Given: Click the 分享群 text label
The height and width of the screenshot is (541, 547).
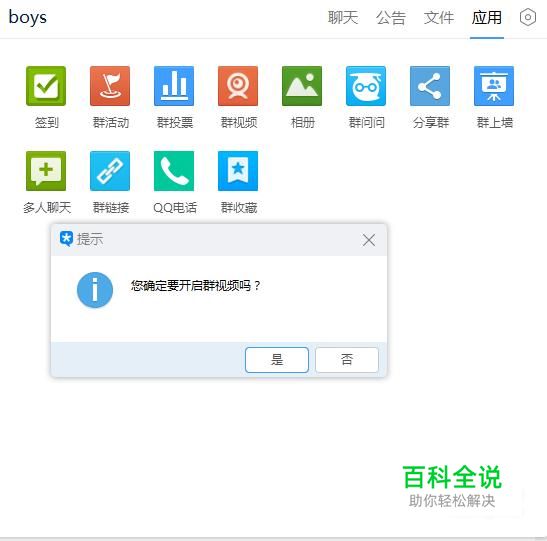Looking at the screenshot, I should point(431,122).
